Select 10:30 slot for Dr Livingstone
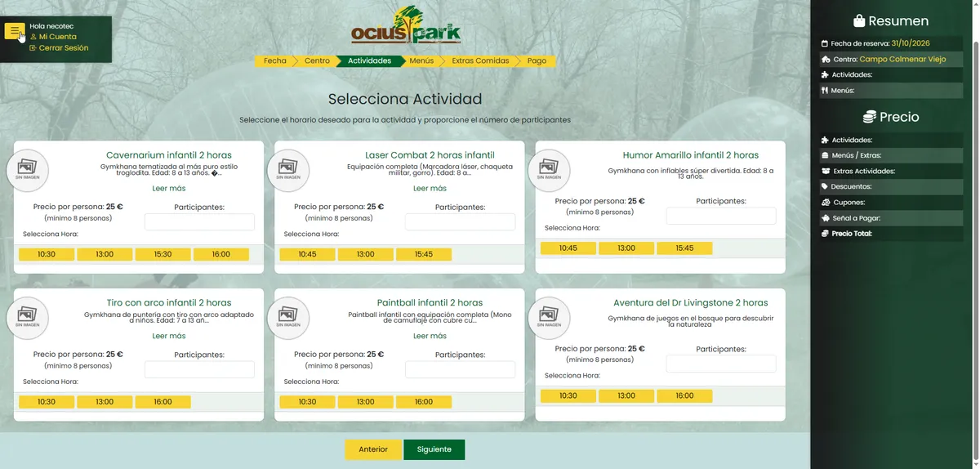The image size is (980, 469). coord(568,396)
